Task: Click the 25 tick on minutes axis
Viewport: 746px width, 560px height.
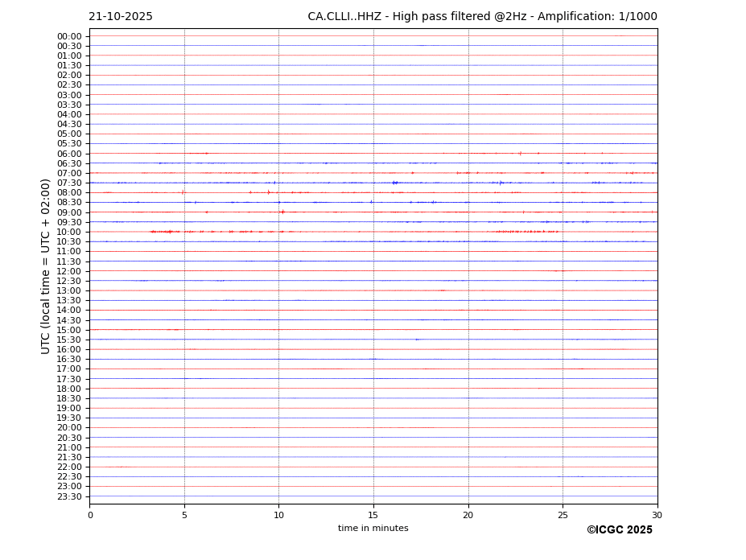Action: (563, 515)
